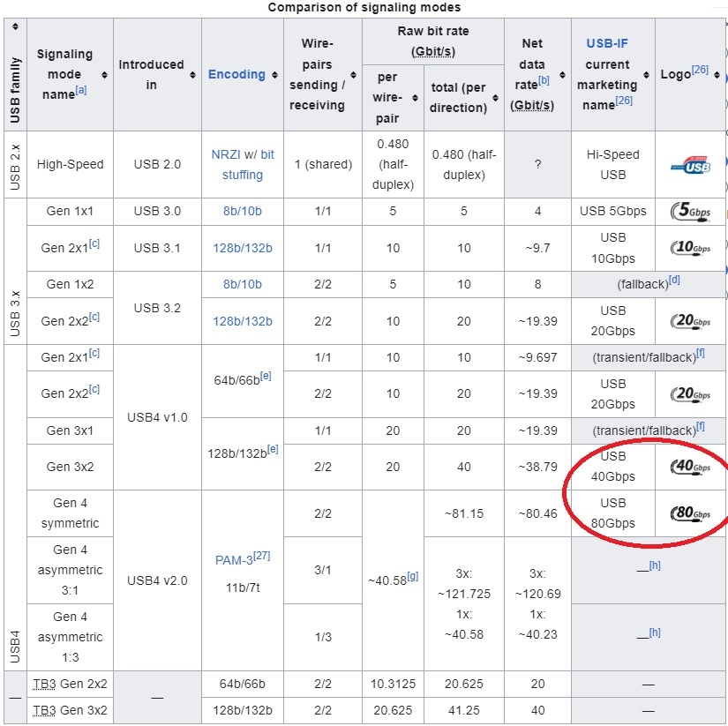
Task: Open footnote [c] on USB 3.1 Gen 2x1
Action: pos(94,243)
